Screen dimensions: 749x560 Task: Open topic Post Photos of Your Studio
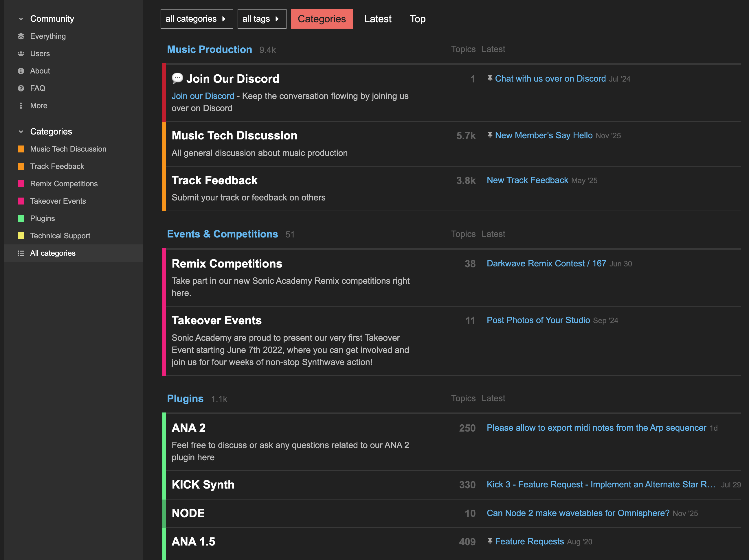tap(538, 320)
